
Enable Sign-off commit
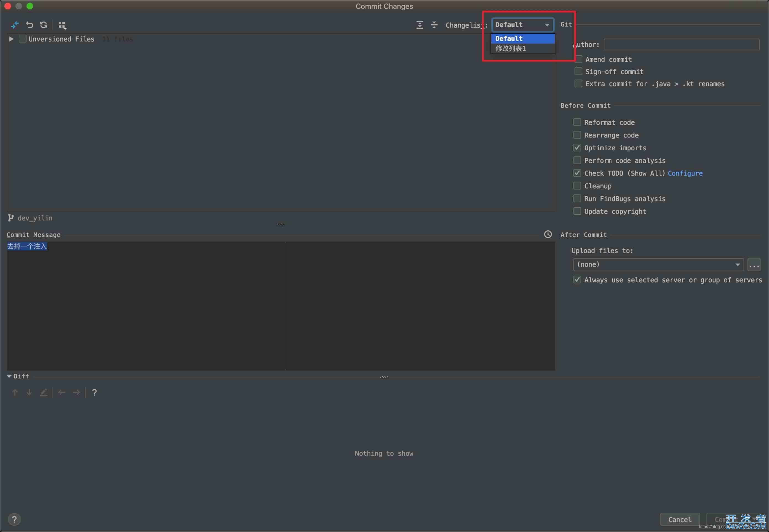point(578,71)
